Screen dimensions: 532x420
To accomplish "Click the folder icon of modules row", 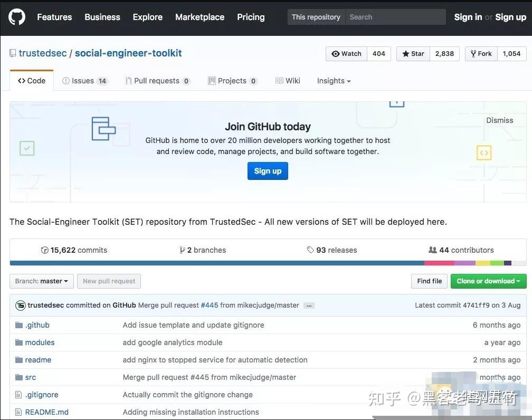I will pos(19,342).
